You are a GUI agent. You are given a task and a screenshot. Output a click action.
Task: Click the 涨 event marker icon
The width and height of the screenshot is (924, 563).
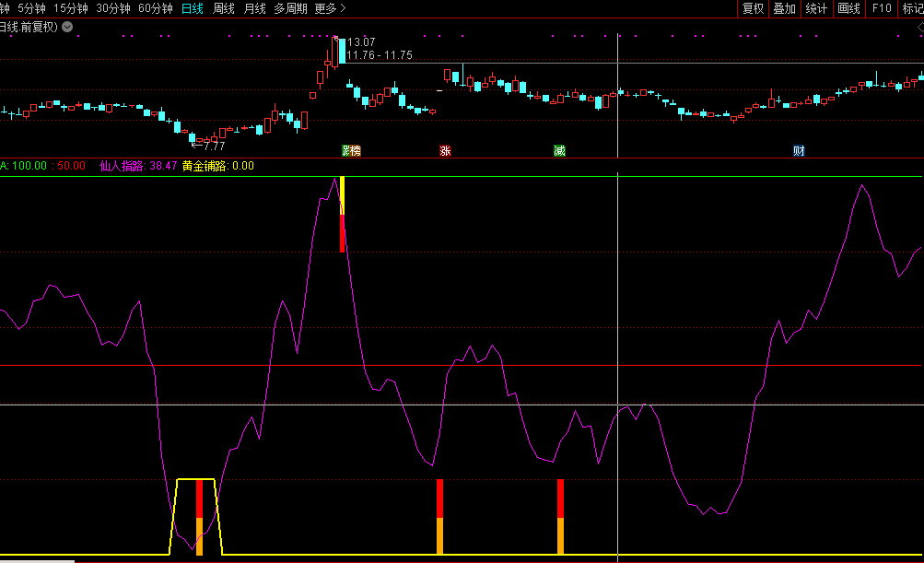tap(445, 150)
